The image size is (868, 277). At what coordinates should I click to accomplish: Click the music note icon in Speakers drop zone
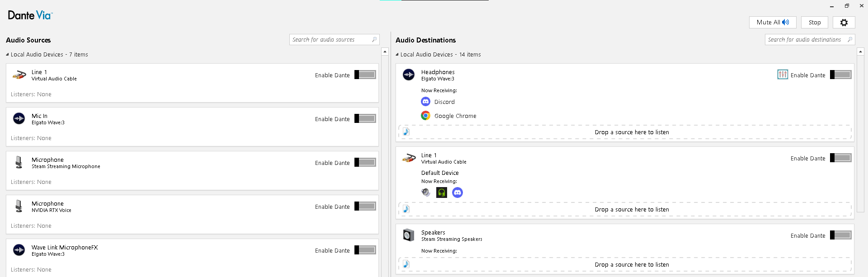[406, 264]
